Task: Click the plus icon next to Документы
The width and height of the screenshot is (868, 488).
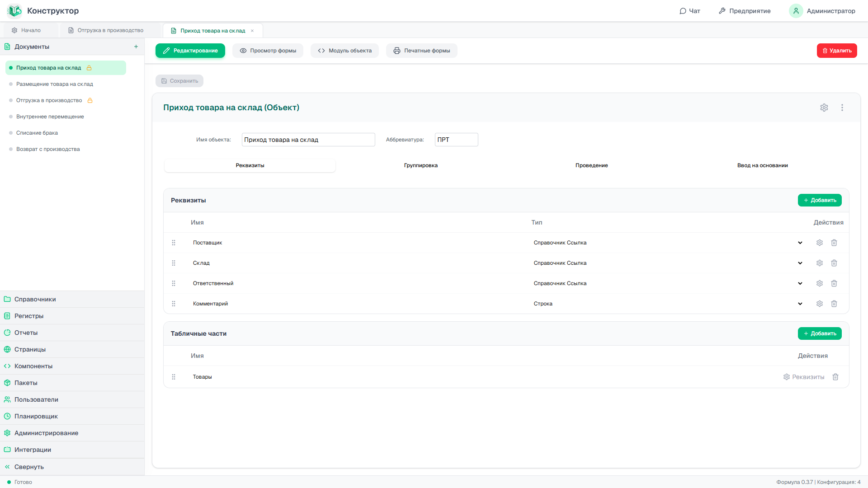Action: click(136, 47)
